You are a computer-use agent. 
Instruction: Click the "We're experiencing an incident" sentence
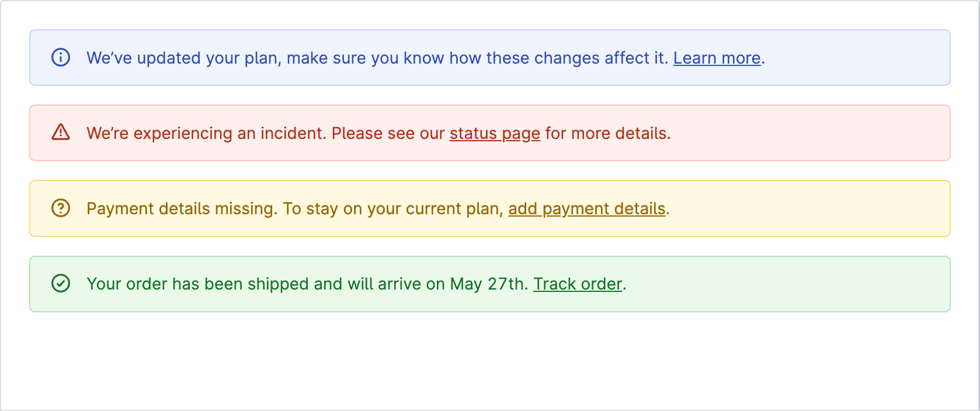point(206,133)
